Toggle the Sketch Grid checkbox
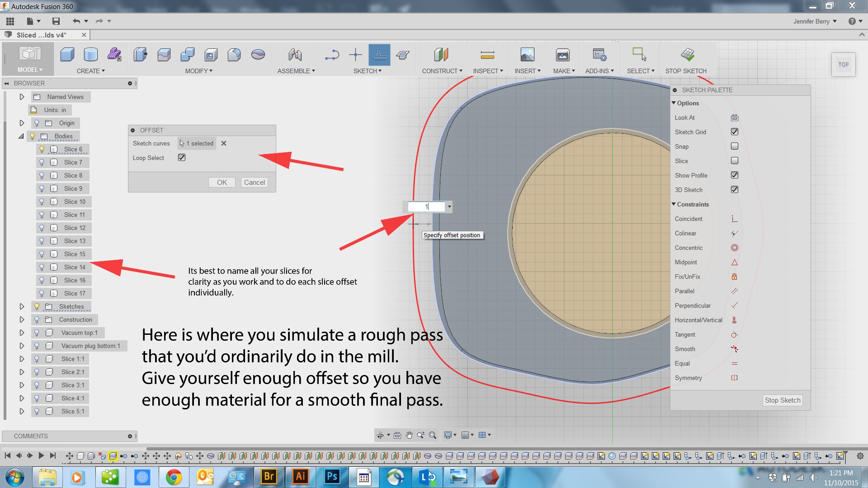The width and height of the screenshot is (868, 488). (734, 131)
